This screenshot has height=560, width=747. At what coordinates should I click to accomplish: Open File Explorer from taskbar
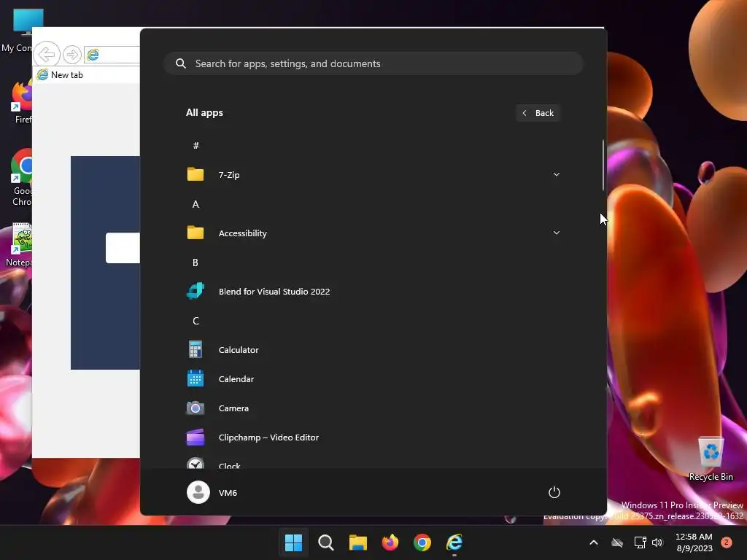tap(357, 542)
